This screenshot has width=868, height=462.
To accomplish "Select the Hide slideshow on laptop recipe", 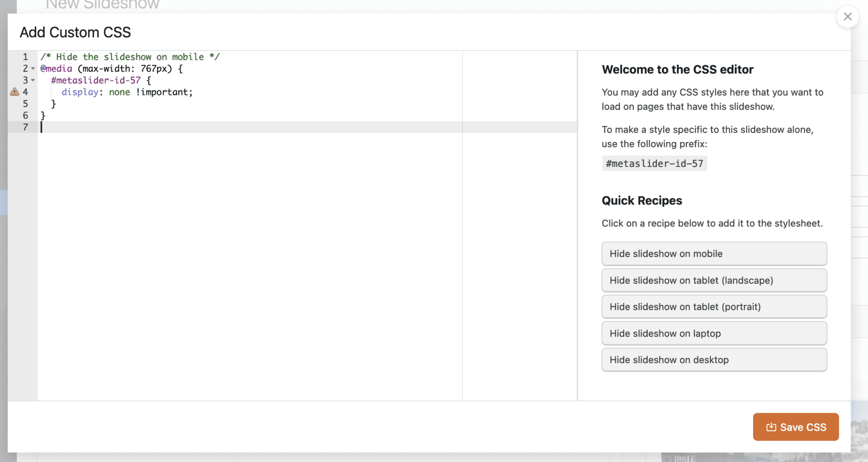I will coord(714,333).
